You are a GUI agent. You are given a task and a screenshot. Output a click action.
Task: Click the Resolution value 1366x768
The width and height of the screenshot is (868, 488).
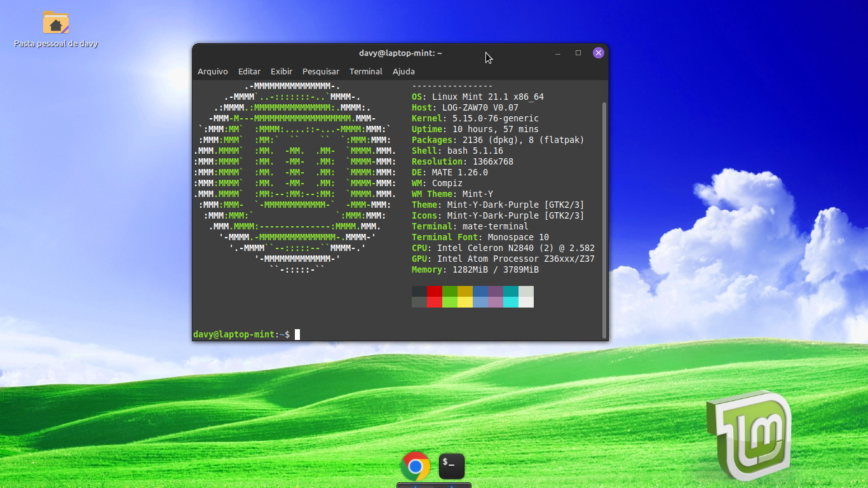coord(493,162)
